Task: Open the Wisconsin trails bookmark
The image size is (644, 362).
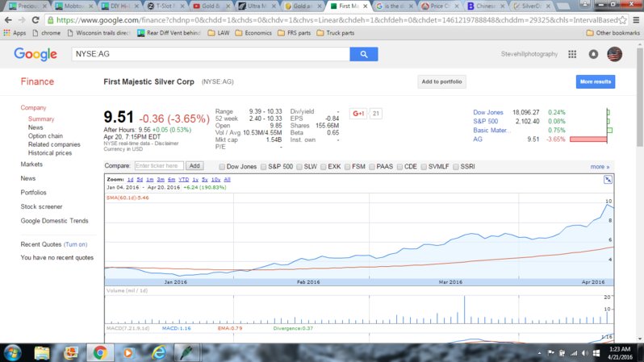Action: tap(98, 33)
